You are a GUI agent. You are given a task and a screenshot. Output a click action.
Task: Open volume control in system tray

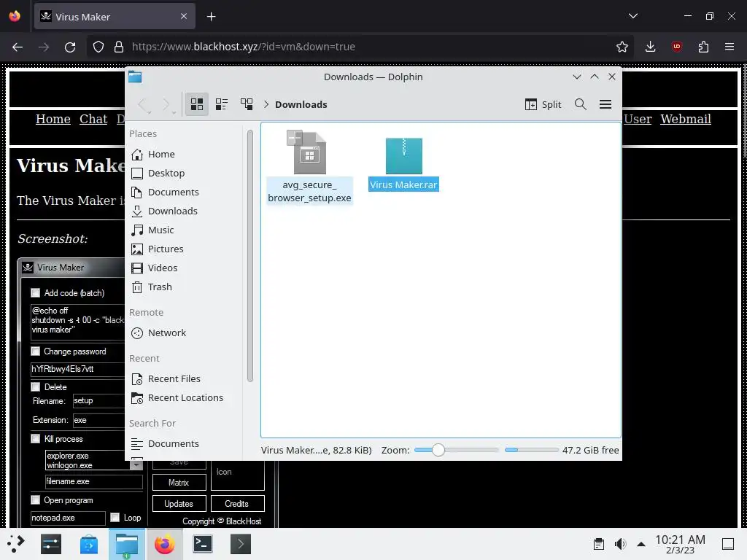[x=620, y=544]
